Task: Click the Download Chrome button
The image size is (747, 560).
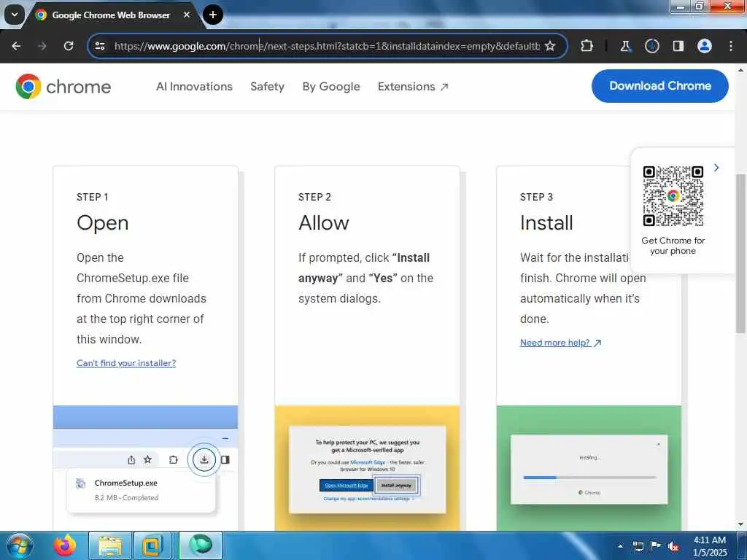Action: [x=659, y=86]
